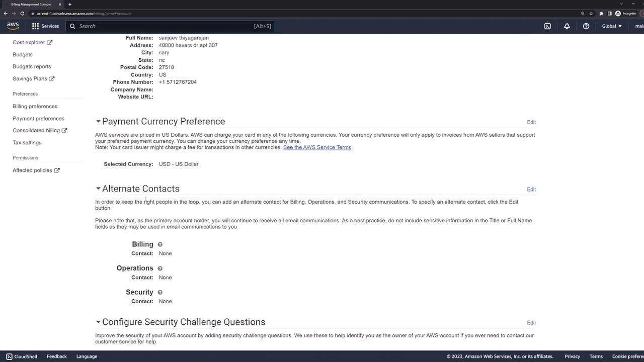Edit the Alternate Contacts

531,190
